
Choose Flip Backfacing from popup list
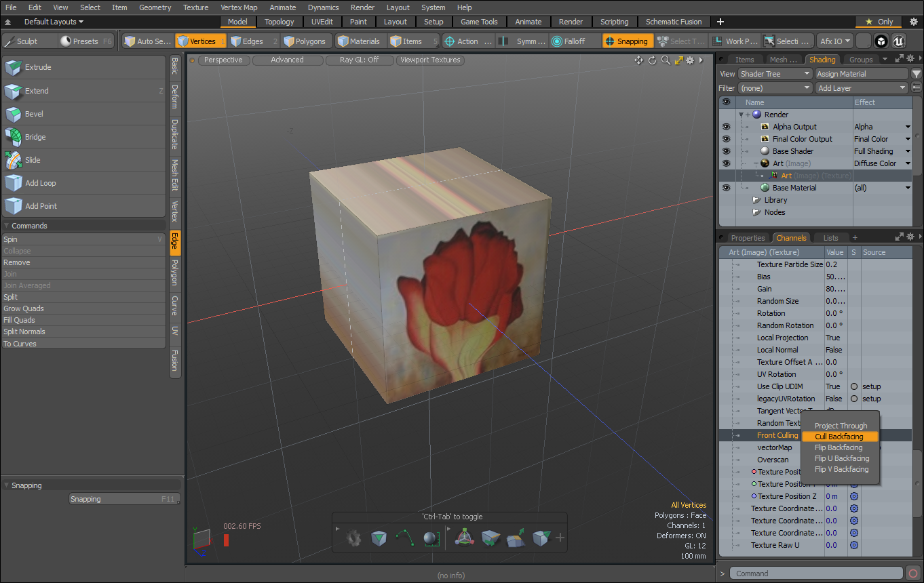[x=839, y=447]
